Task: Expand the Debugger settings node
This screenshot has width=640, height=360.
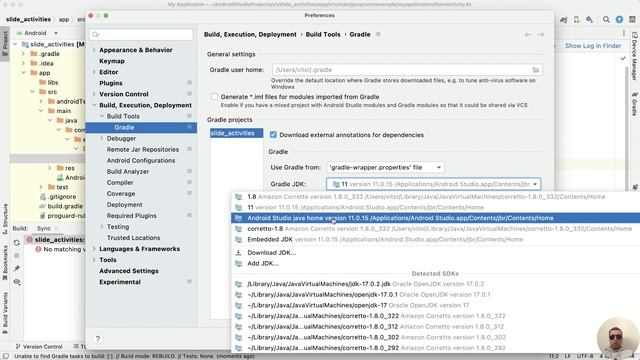Action: [102, 138]
